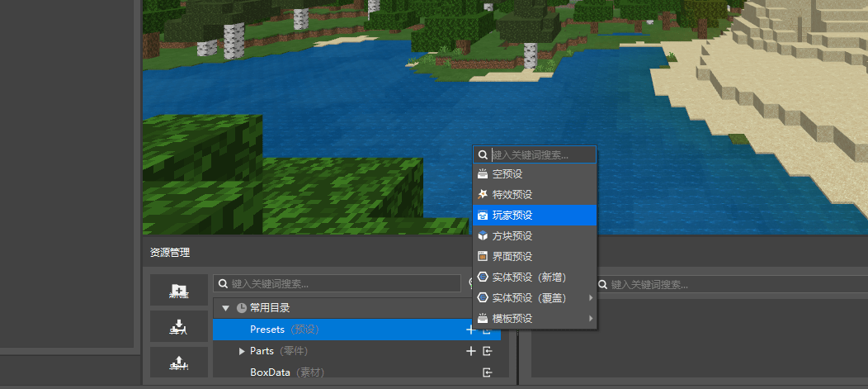Viewport: 868px width, 389px height.
Task: Pick the highlighted 玩家预设 entry
Action: (534, 215)
